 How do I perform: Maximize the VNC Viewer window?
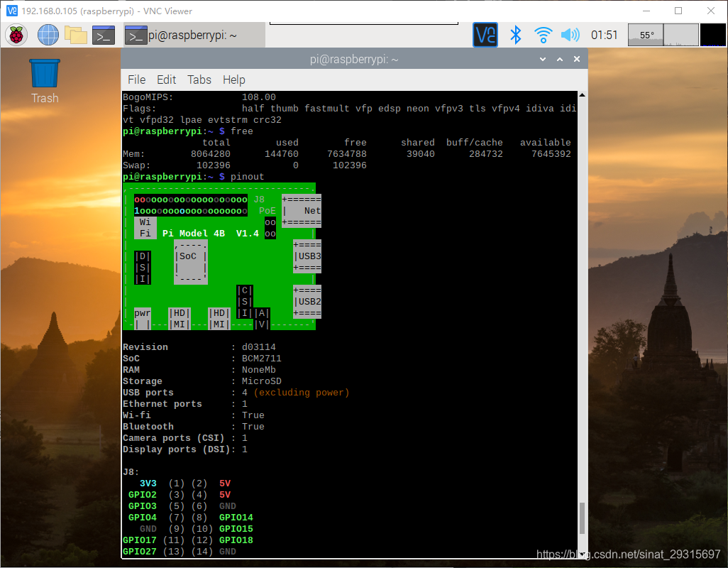point(678,11)
